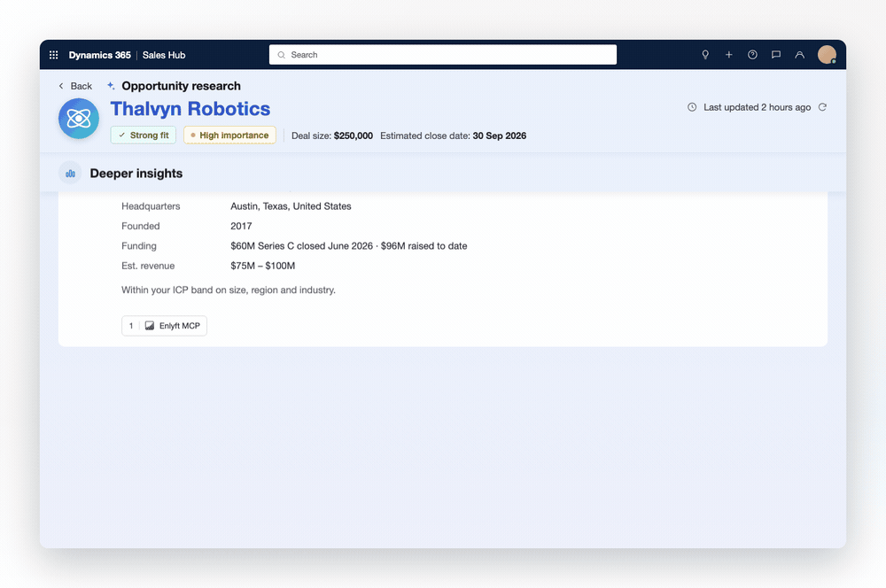Click the Deeper insights chart icon
This screenshot has width=886, height=588.
tap(70, 174)
